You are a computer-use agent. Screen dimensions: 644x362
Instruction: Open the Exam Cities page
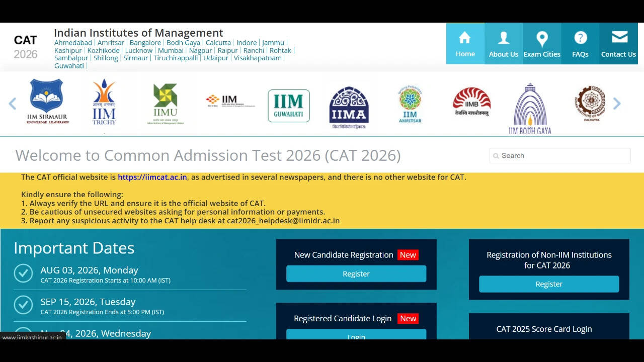coord(542,44)
